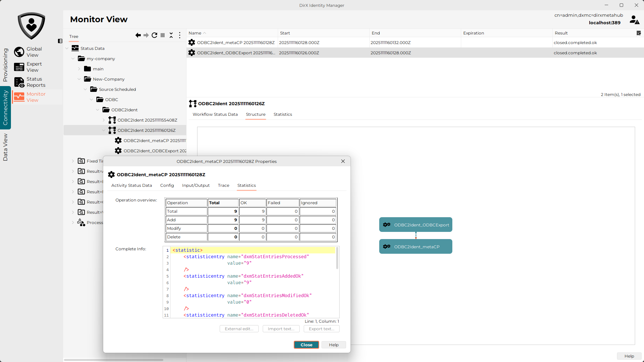
Task: Collapse the ODBC2Ident folder node
Action: click(x=98, y=110)
